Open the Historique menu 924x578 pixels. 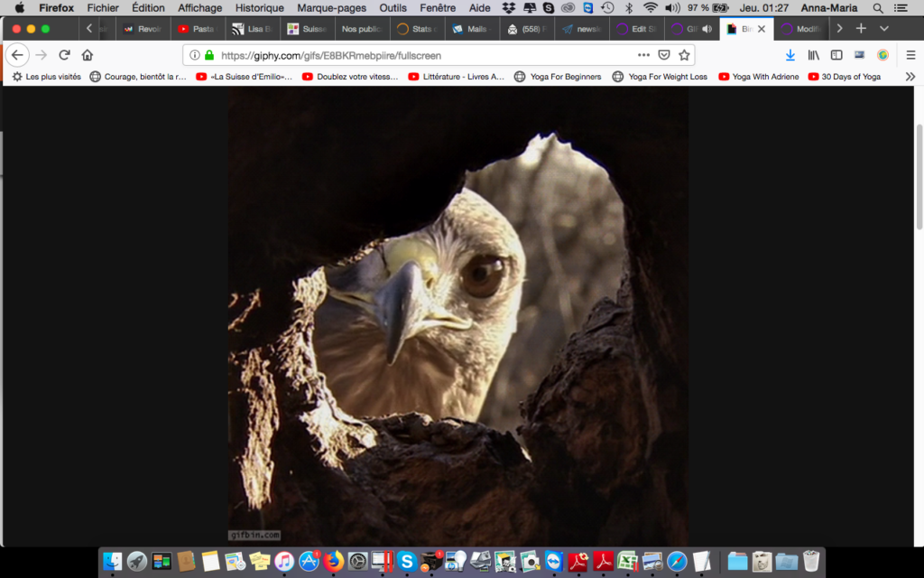coord(259,7)
